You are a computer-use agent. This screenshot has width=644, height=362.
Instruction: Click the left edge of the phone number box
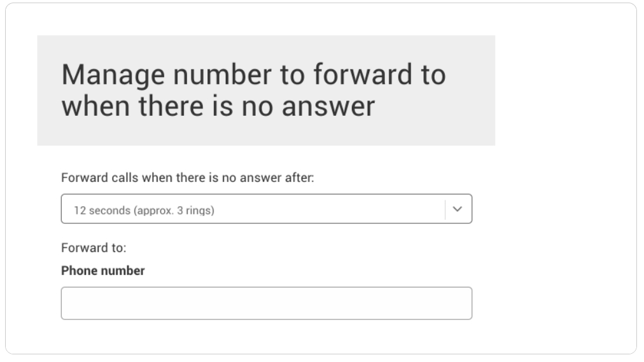click(67, 303)
